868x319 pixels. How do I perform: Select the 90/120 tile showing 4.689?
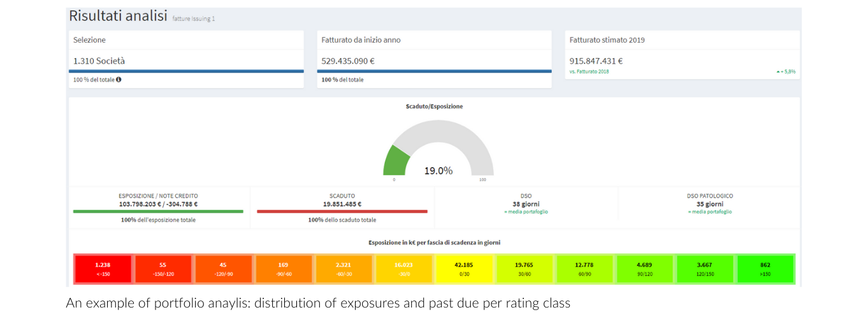coord(645,269)
